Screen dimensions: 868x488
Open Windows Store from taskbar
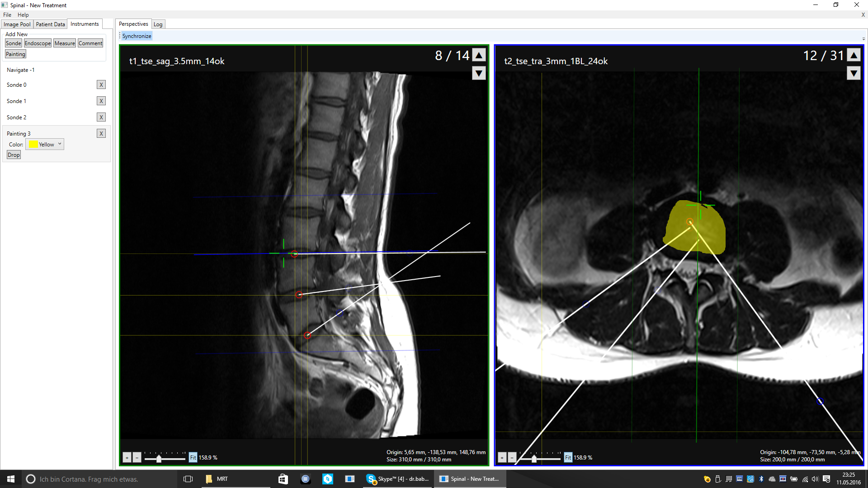(283, 479)
